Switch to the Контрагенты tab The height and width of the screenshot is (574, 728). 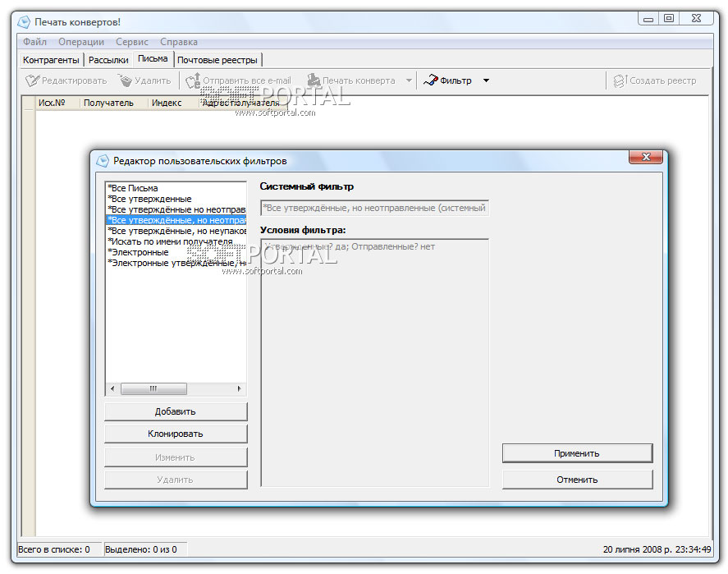coord(51,60)
